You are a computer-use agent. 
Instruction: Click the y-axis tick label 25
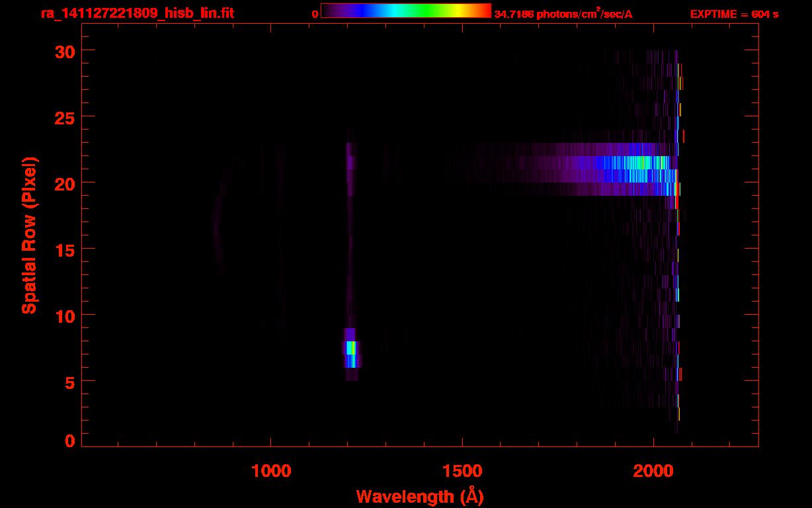click(x=64, y=117)
